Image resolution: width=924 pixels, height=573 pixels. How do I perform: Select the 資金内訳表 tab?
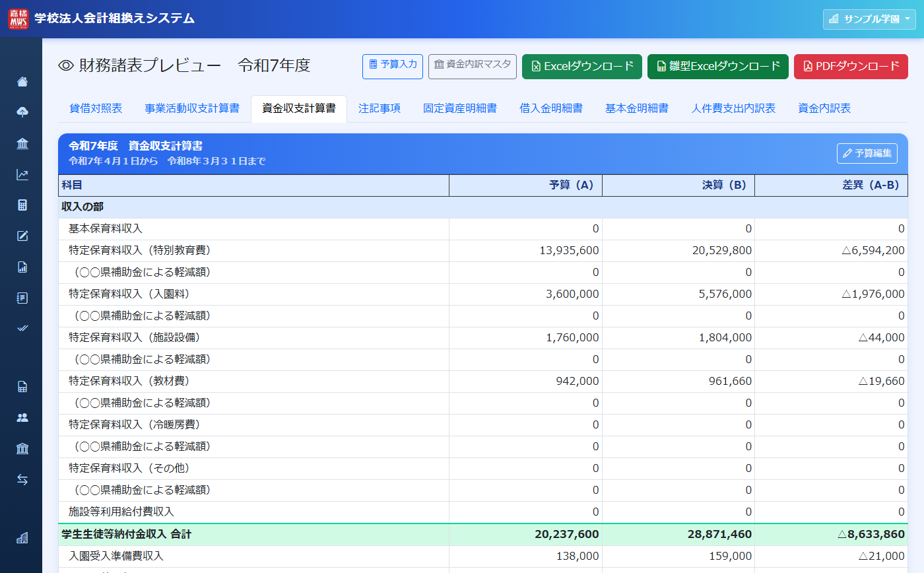(x=824, y=109)
